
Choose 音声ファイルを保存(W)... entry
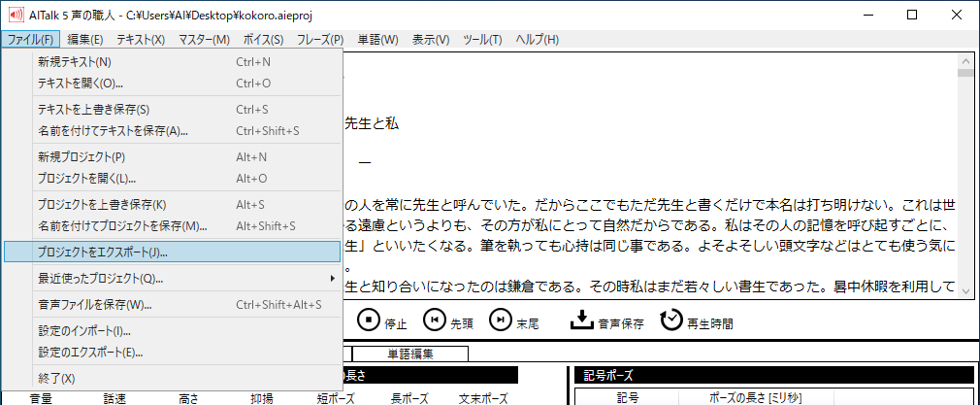[172, 305]
